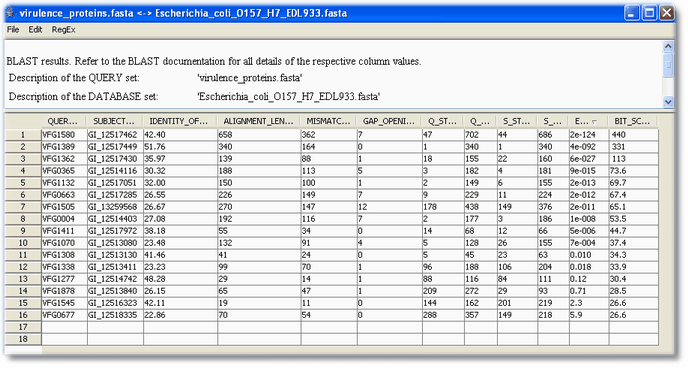This screenshot has height=368, width=688.
Task: Maximize the BLAST results window
Action: click(x=649, y=13)
